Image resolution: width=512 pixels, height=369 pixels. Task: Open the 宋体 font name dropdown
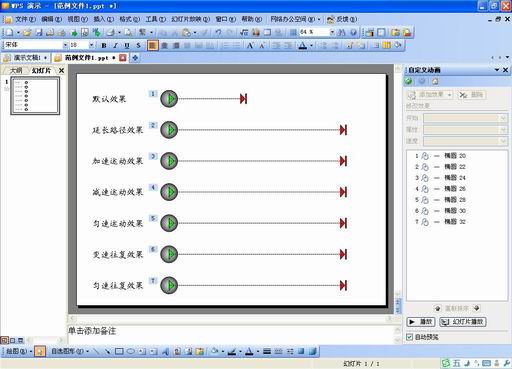[x=65, y=45]
